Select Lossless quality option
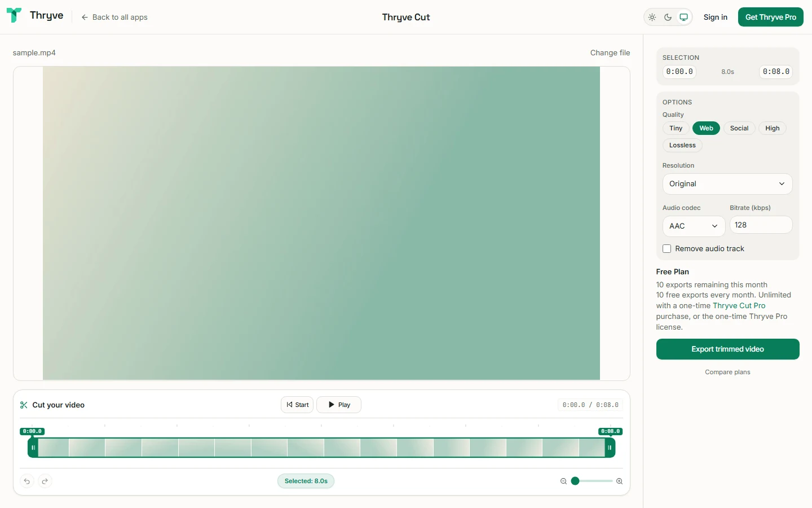812x508 pixels. click(x=682, y=145)
